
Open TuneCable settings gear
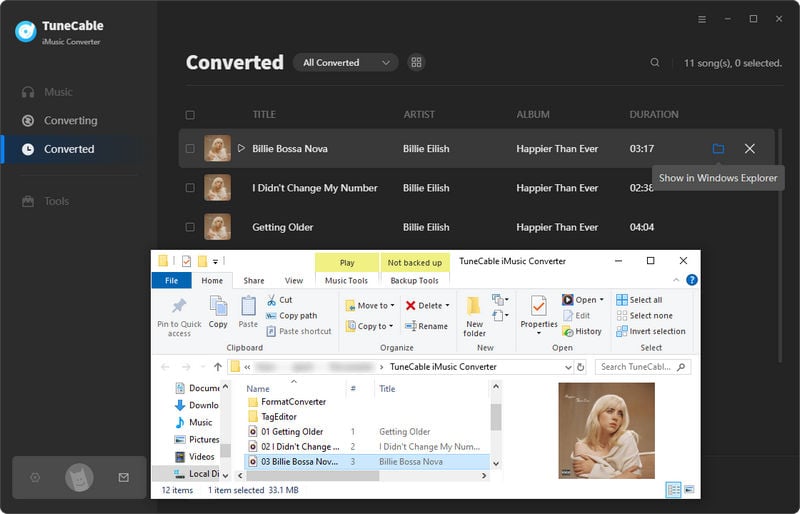(x=35, y=477)
